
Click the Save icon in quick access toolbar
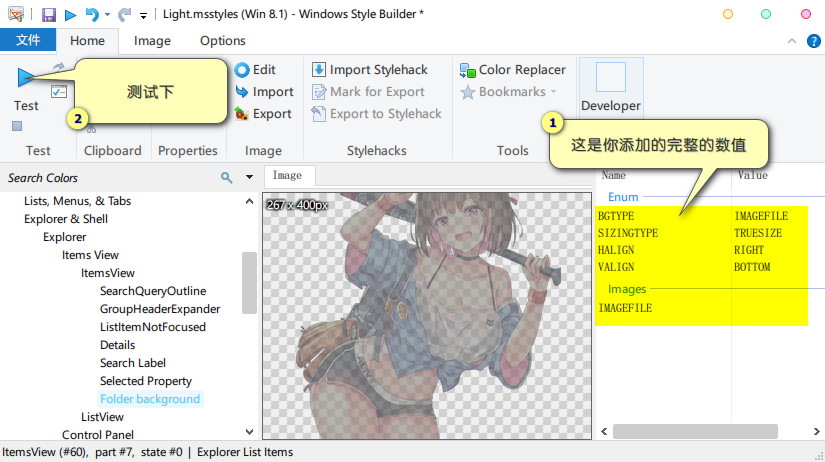tap(49, 14)
